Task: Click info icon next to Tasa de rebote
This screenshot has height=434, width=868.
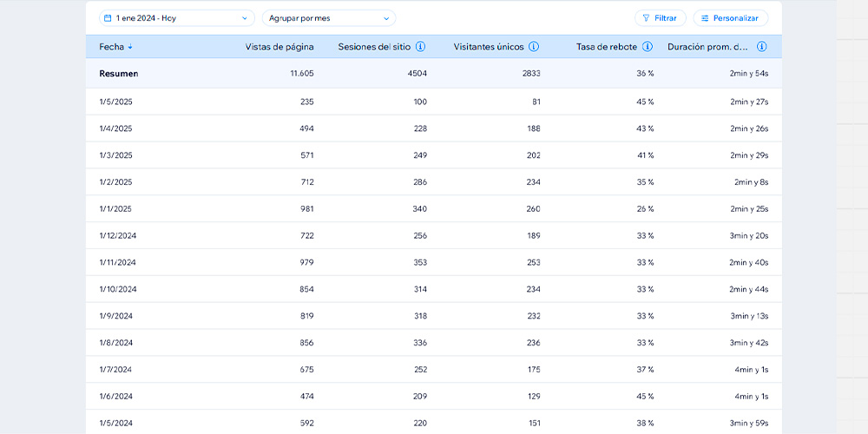Action: pyautogui.click(x=648, y=47)
